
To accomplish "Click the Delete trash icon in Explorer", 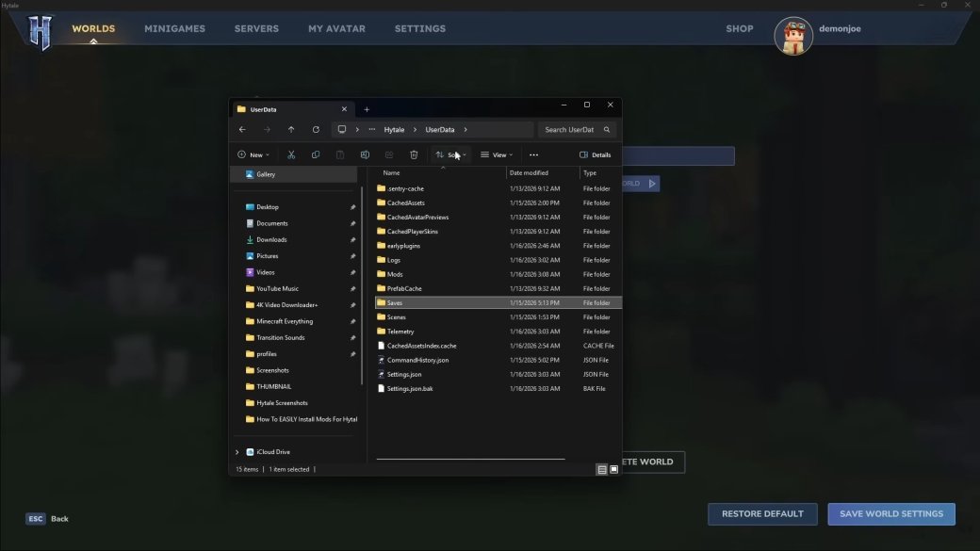I will [x=414, y=154].
